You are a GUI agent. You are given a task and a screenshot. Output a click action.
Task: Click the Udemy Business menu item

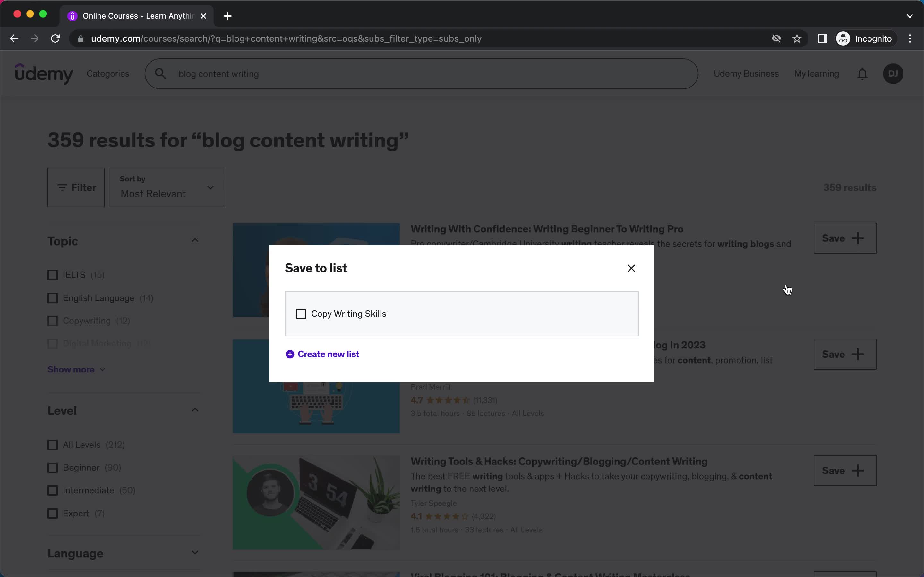[746, 74]
